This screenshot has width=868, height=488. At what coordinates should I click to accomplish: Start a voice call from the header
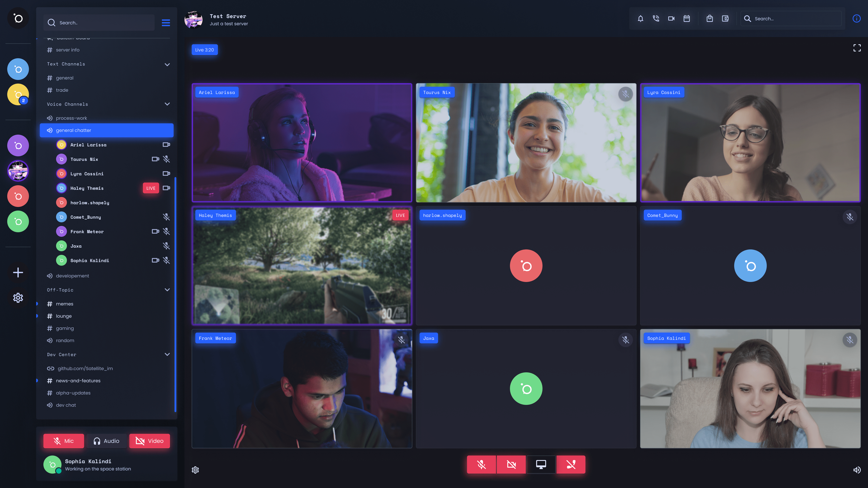(x=656, y=19)
